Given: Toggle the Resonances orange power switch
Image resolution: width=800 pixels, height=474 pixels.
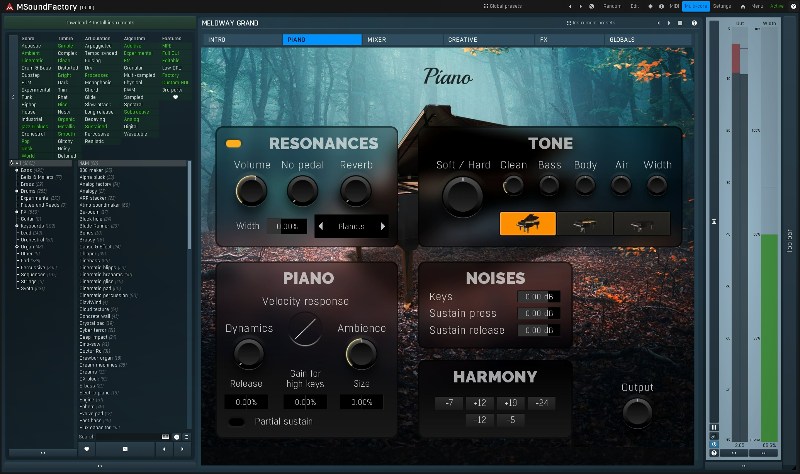Looking at the screenshot, I should click(x=232, y=144).
